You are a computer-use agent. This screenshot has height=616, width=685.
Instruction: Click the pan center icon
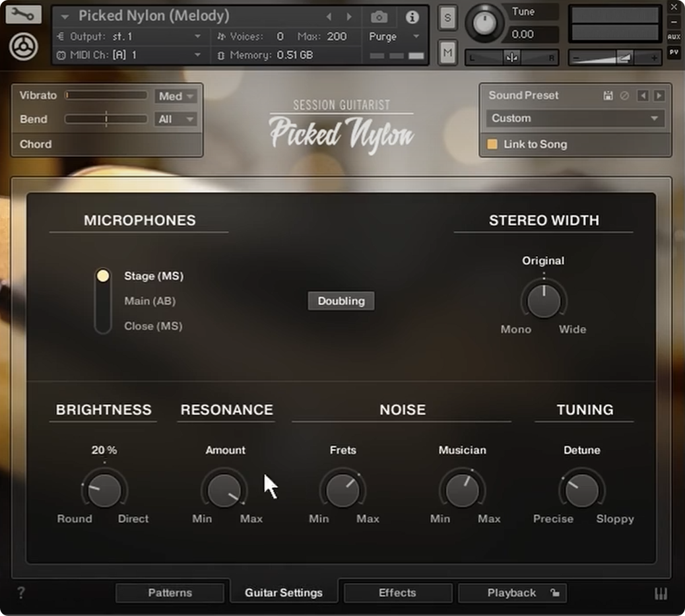click(512, 57)
